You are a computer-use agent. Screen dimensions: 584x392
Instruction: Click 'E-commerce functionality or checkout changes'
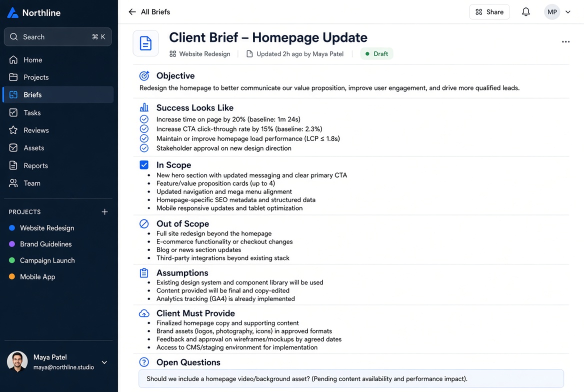pos(224,241)
